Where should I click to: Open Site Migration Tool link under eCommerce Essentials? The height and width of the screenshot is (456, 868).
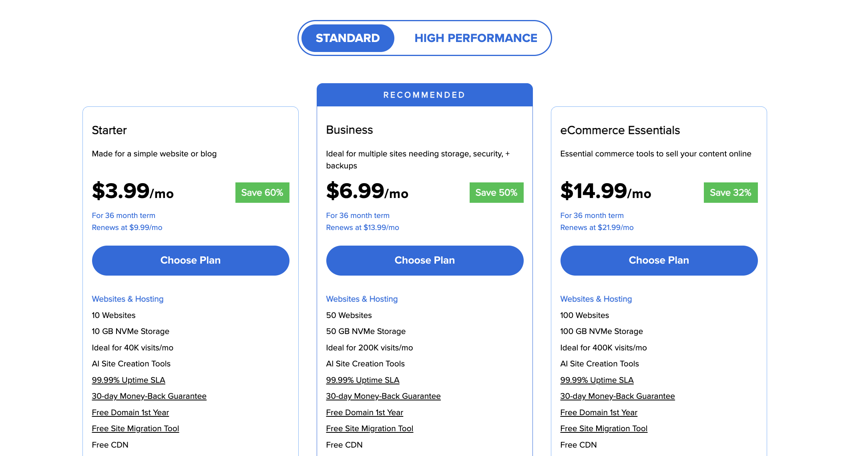(x=604, y=428)
